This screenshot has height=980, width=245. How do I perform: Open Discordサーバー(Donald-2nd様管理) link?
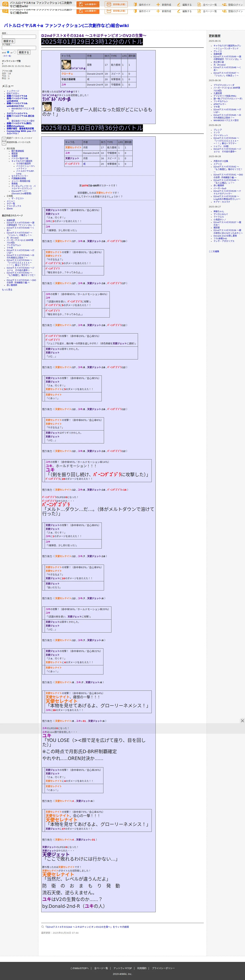(21, 192)
